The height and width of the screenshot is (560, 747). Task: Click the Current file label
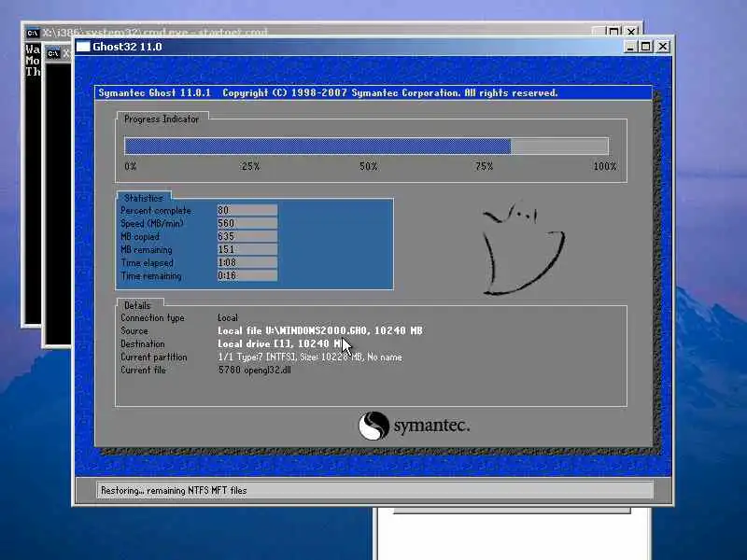[x=144, y=370]
